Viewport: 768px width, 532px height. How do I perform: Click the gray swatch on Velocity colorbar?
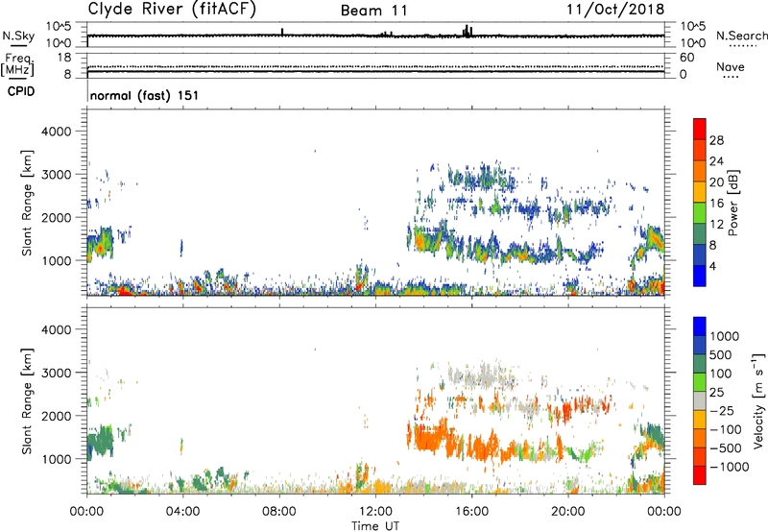(700, 400)
